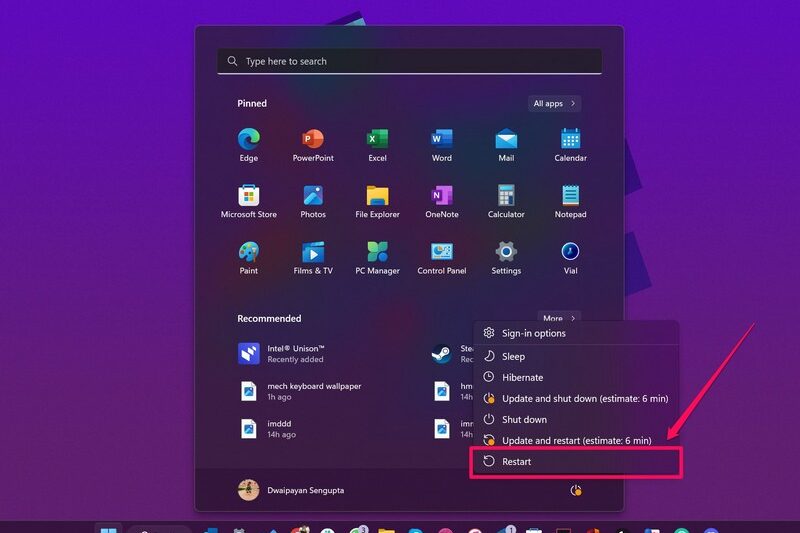Launch the Paint app

coord(248,258)
